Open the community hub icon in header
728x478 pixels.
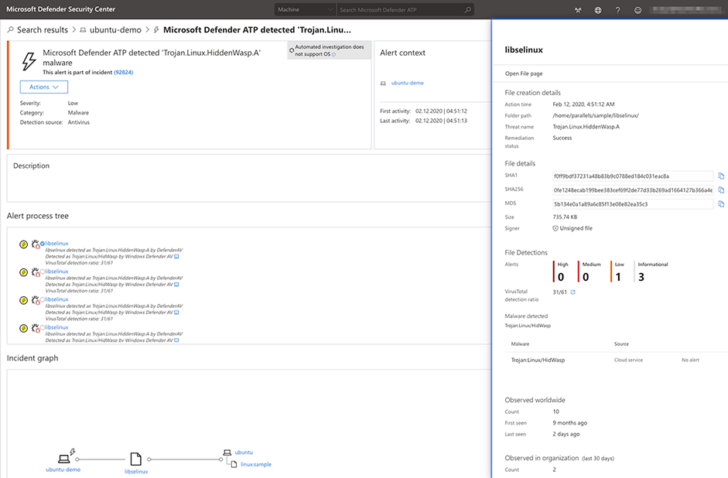[578, 10]
